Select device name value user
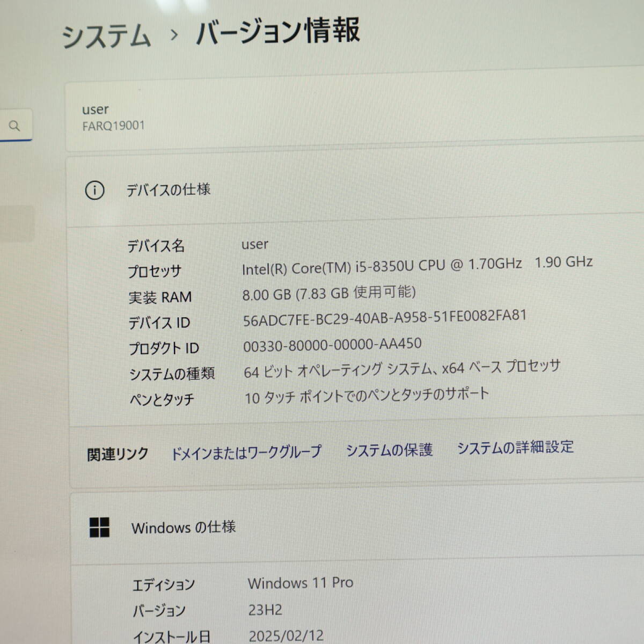Image resolution: width=644 pixels, height=644 pixels. click(x=255, y=244)
